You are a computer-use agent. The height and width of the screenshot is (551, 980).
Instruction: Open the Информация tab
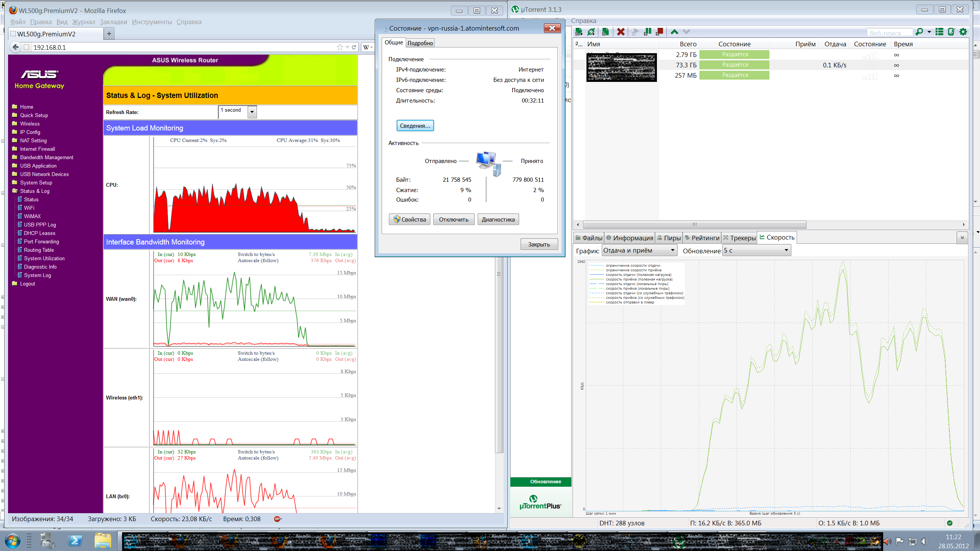(629, 238)
